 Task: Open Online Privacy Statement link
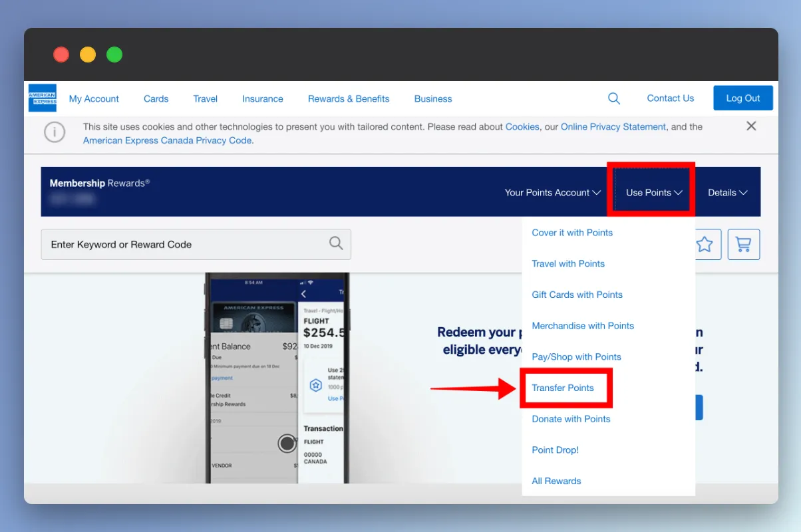pyautogui.click(x=613, y=126)
